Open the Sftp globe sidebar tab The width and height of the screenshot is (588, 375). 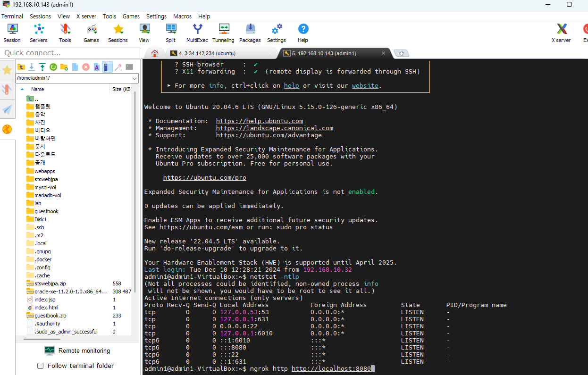(7, 129)
